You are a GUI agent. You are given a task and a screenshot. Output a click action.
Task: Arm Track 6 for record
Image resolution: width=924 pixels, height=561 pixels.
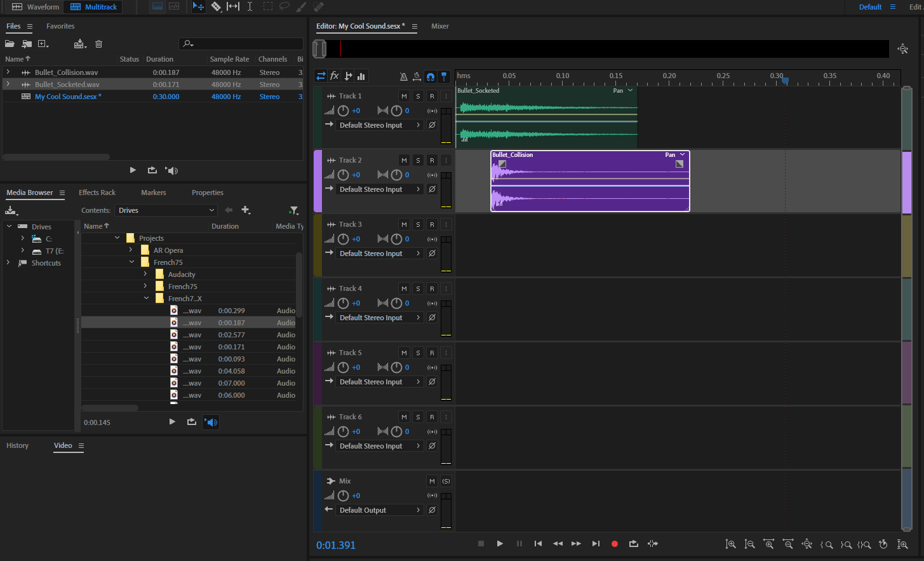pos(432,417)
